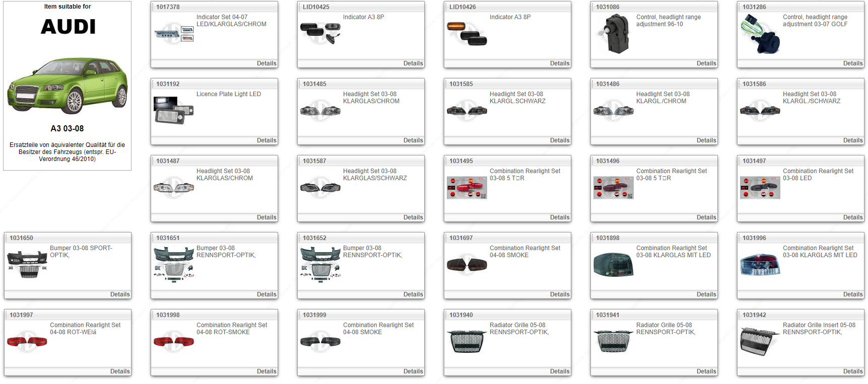This screenshot has height=384, width=868.
Task: Click the 'Licence Plate Light LED' title text
Action: pyautogui.click(x=229, y=94)
